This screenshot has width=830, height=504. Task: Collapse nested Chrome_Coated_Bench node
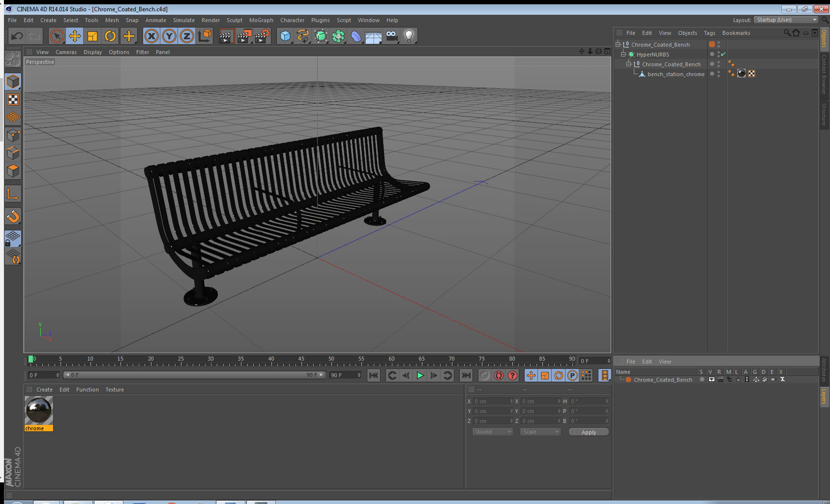tap(628, 64)
